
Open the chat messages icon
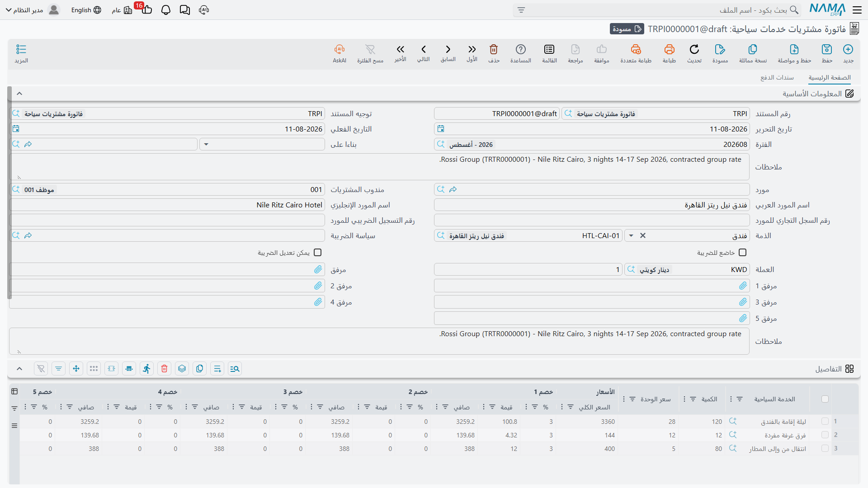tap(185, 10)
